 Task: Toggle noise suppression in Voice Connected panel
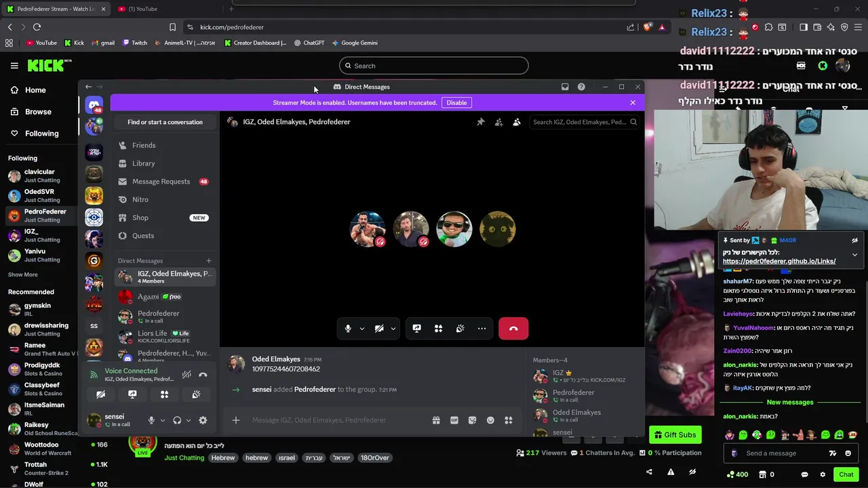186,374
